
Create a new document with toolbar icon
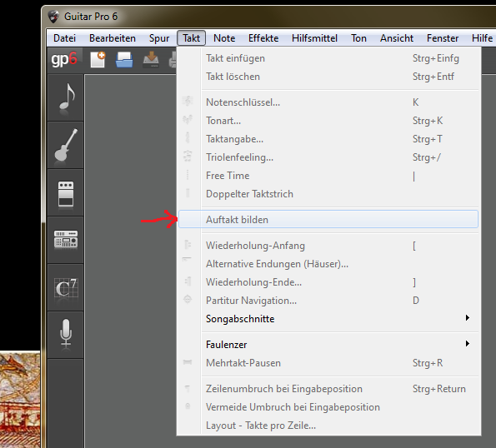coord(98,60)
